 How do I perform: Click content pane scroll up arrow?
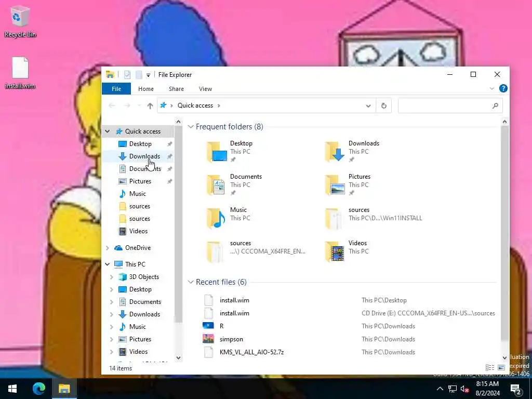click(x=504, y=122)
